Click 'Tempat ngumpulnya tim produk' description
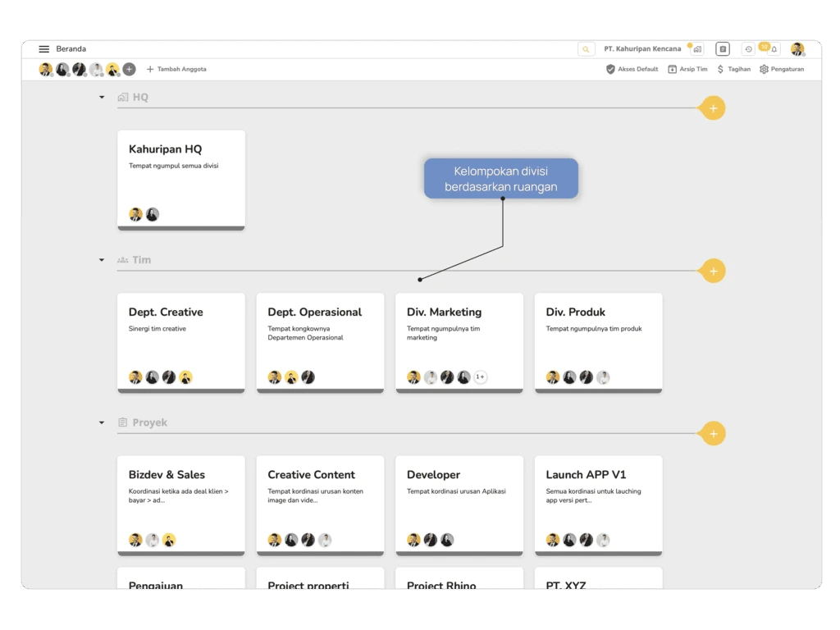This screenshot has width=840, height=630. click(x=594, y=329)
